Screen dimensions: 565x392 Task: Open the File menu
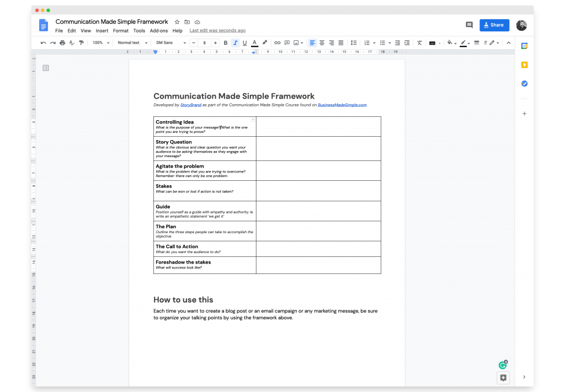tap(59, 30)
